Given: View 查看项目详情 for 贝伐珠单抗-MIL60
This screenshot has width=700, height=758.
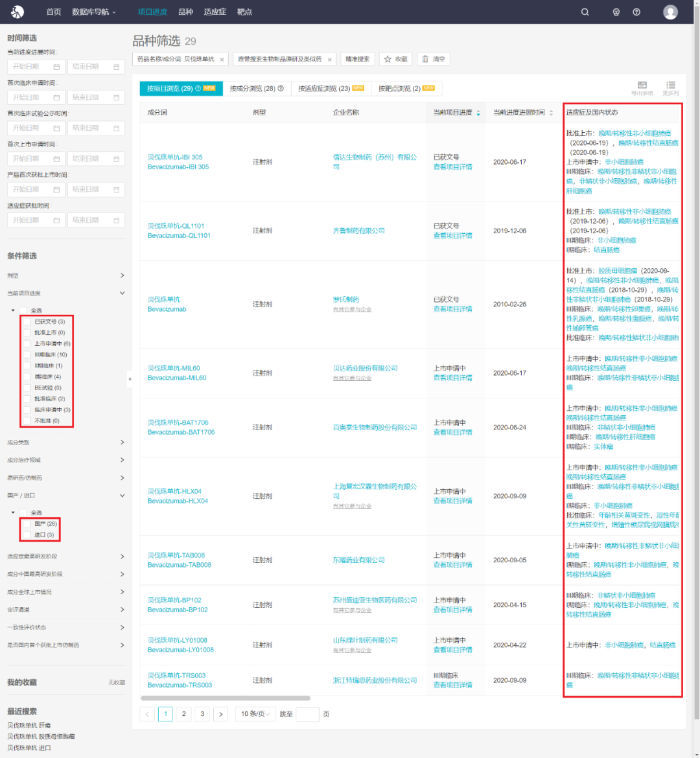Looking at the screenshot, I should coord(452,378).
